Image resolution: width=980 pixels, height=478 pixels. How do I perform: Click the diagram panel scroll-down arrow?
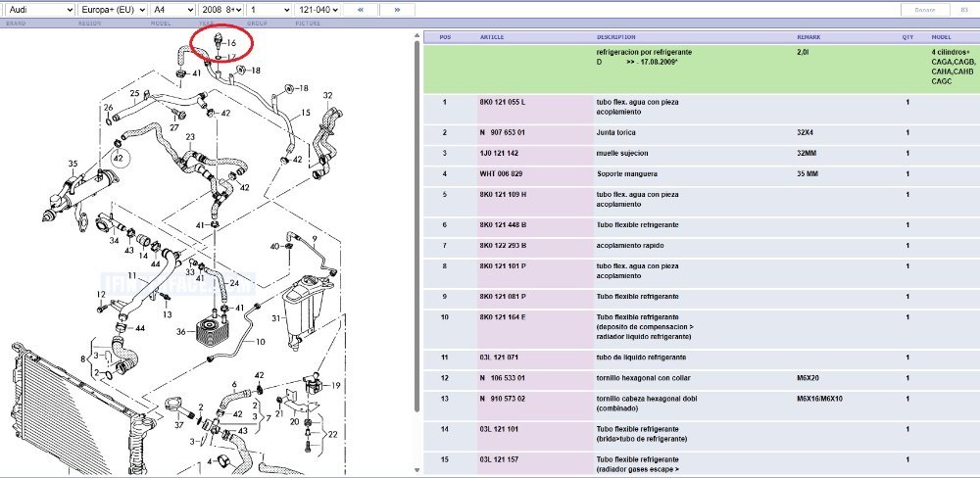point(416,469)
